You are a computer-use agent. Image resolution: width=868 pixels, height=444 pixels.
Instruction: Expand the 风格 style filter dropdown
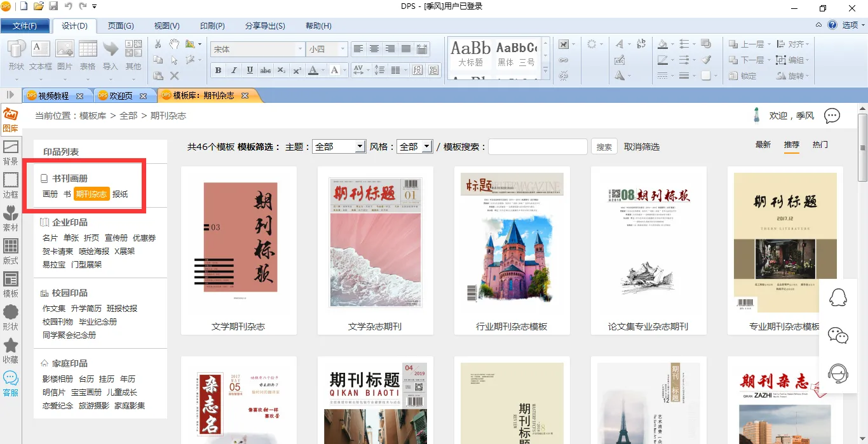tap(427, 147)
